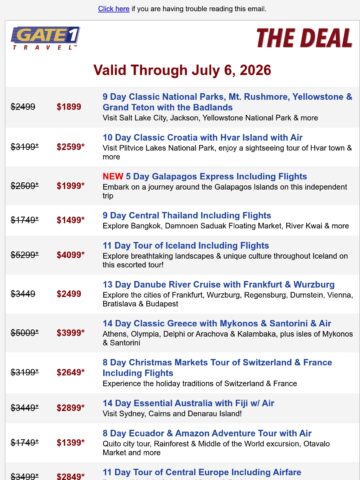
Task: Click the $4099 Iceland sale price
Action: 70,255
